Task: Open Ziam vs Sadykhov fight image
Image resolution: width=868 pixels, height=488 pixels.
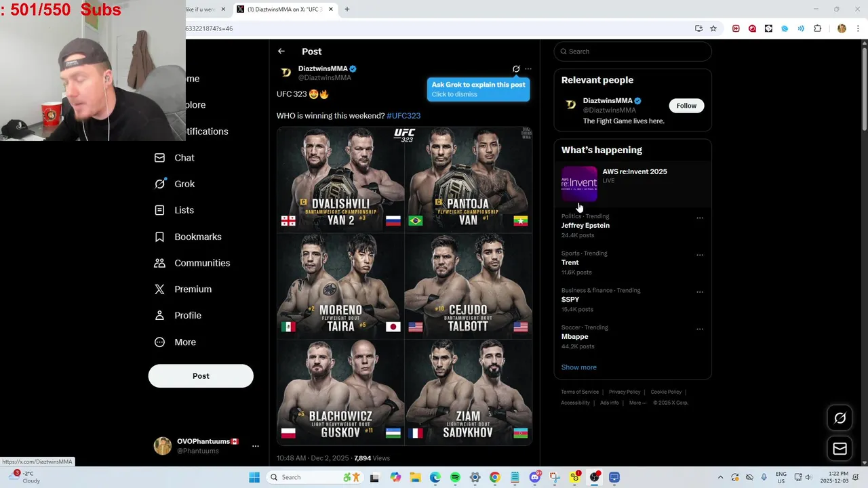Action: tap(469, 392)
